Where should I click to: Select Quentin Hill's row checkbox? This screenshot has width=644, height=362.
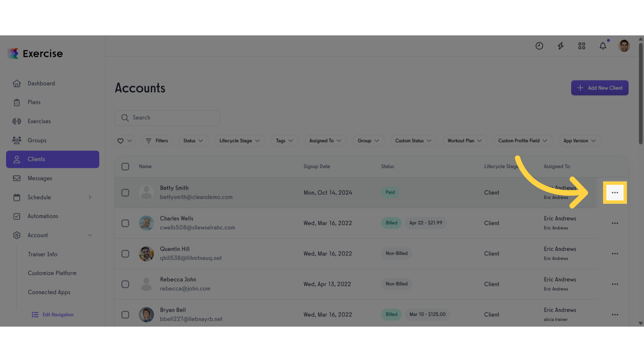[125, 254]
